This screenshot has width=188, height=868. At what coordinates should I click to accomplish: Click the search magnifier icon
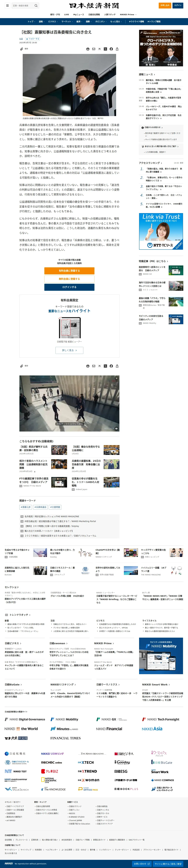(x=36, y=5)
